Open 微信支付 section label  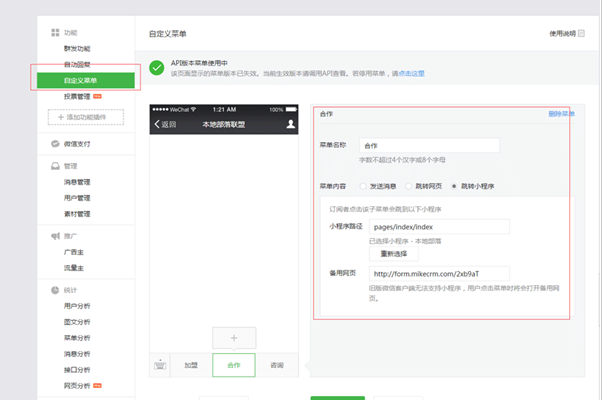coord(77,144)
